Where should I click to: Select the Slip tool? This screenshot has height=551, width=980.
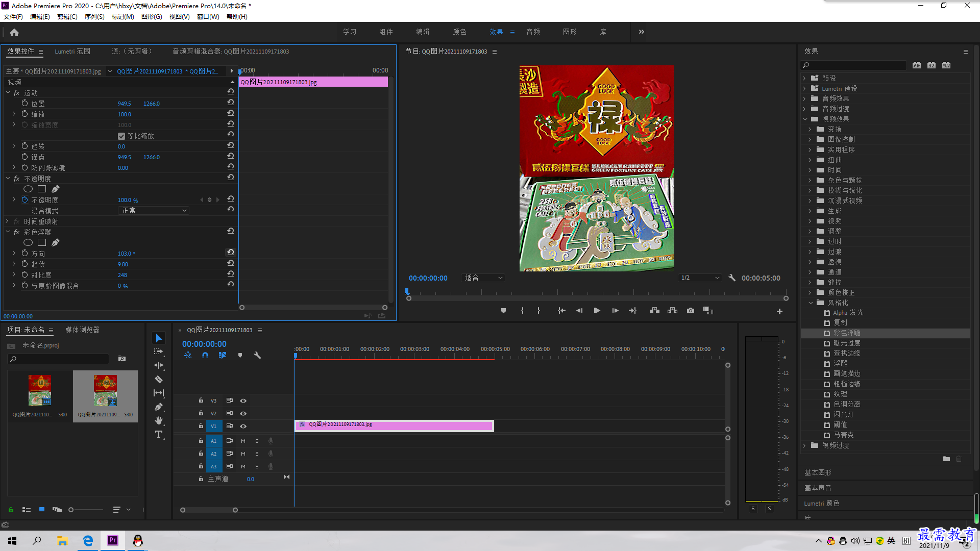point(159,393)
